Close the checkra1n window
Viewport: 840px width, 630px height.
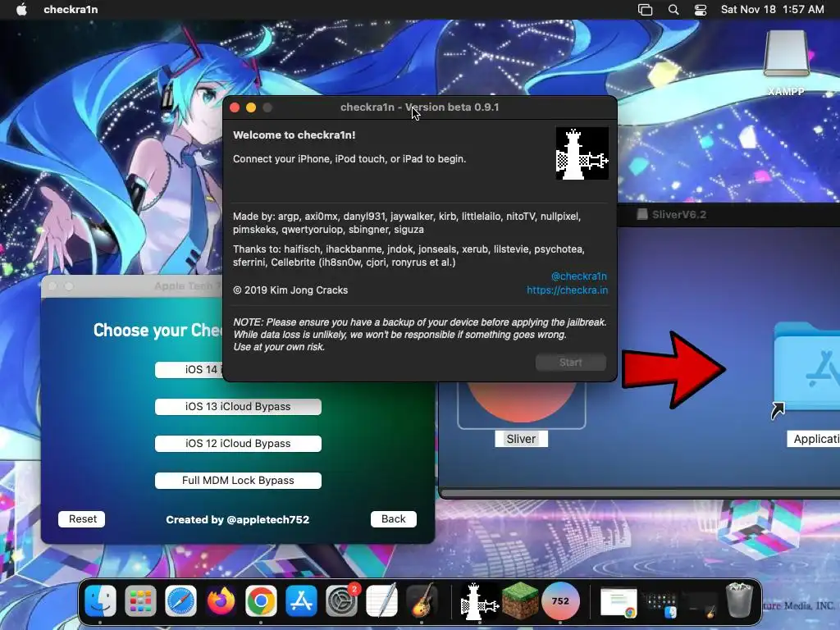point(235,107)
